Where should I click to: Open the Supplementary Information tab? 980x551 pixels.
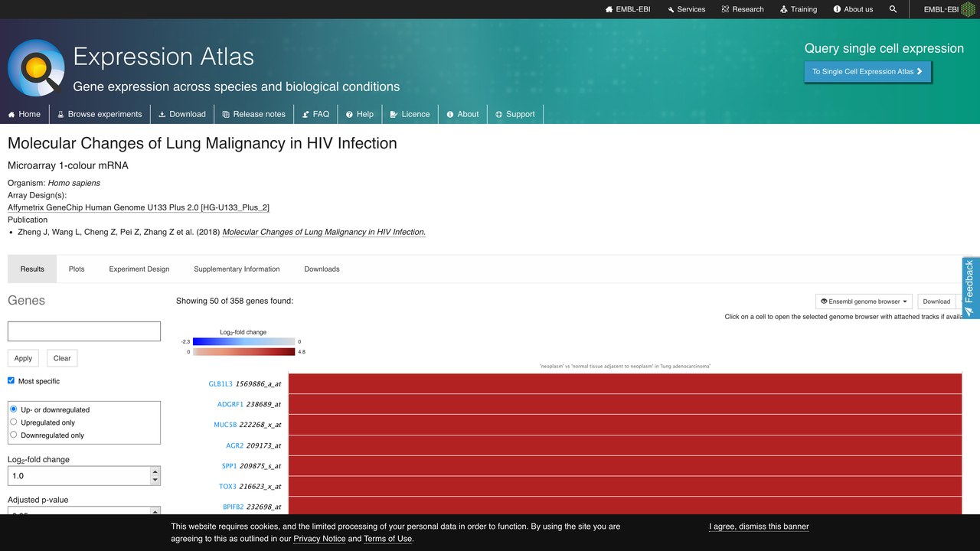point(237,269)
